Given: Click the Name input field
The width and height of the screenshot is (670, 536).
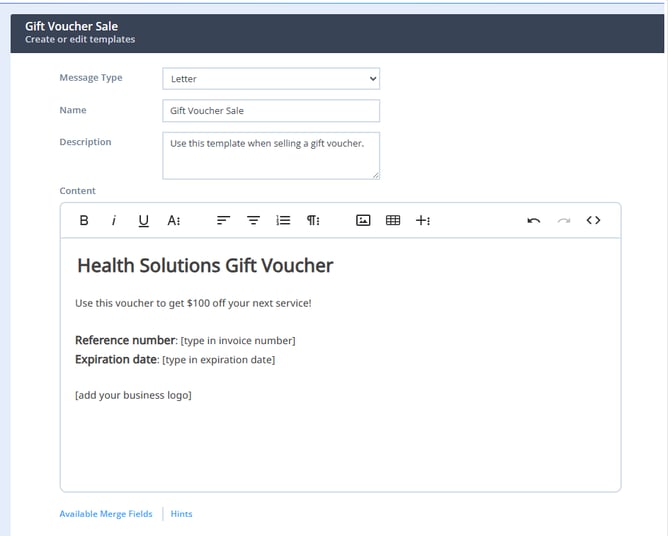Looking at the screenshot, I should click(x=271, y=111).
